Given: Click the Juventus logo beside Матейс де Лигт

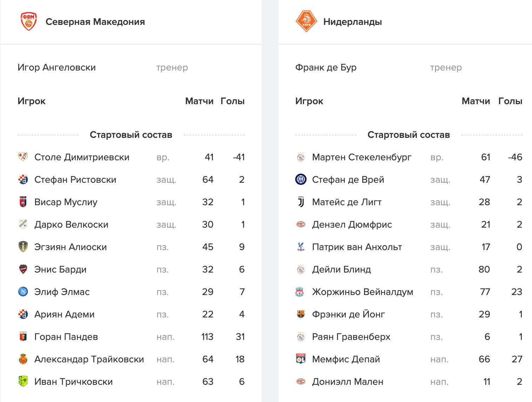Looking at the screenshot, I should (301, 202).
